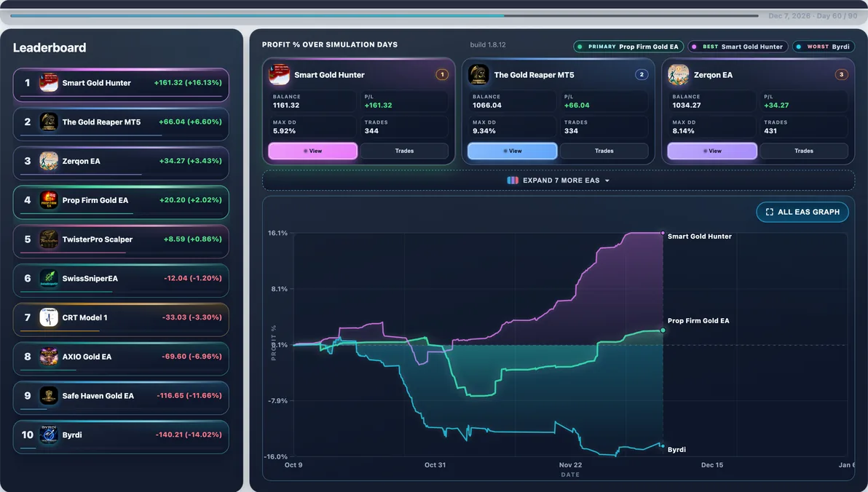Click the Prop Firm Gold EA leaderboard avatar

click(x=49, y=200)
